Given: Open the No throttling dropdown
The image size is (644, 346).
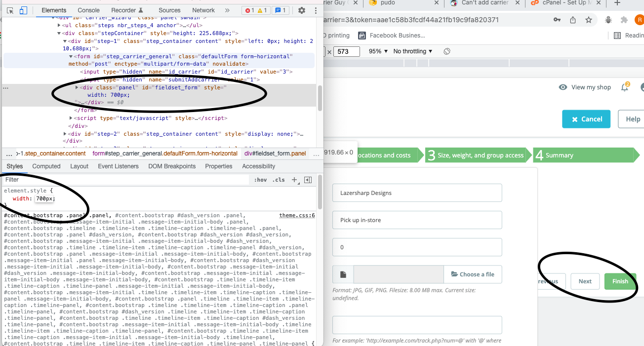Looking at the screenshot, I should [413, 51].
